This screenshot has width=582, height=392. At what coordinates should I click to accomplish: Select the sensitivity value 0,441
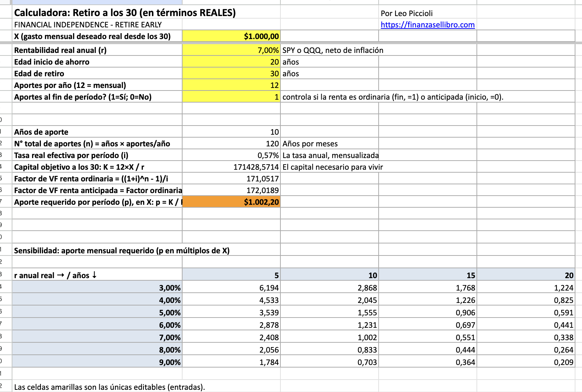[x=526, y=324]
